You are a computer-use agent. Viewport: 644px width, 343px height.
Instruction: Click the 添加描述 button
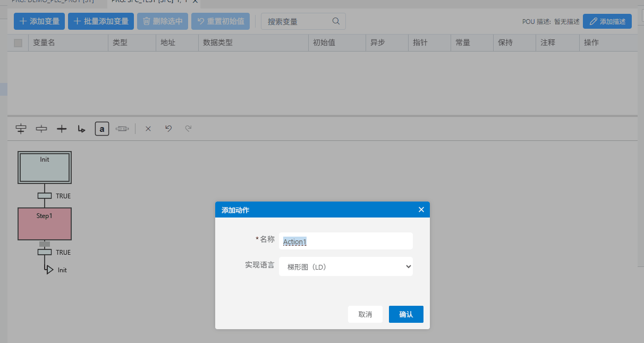pos(607,21)
